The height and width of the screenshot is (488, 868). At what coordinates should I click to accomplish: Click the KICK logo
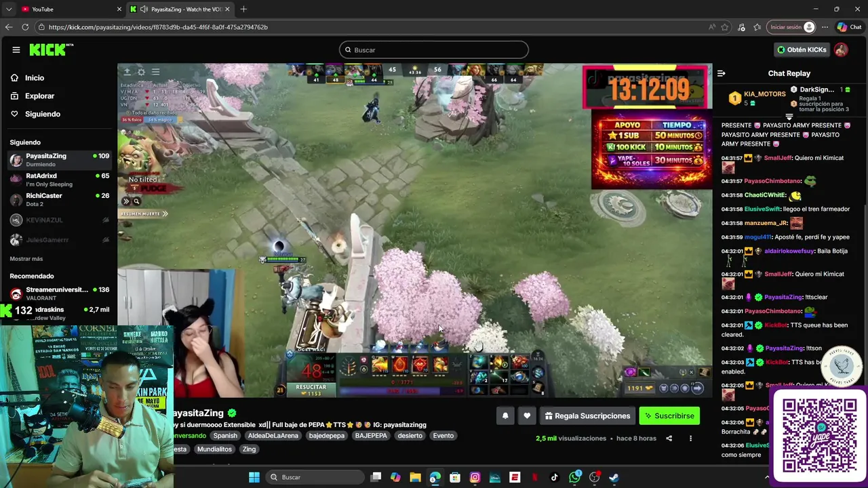click(x=50, y=49)
